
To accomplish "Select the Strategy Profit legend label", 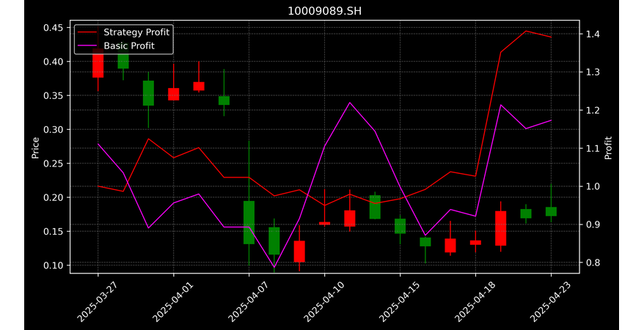I will (136, 32).
